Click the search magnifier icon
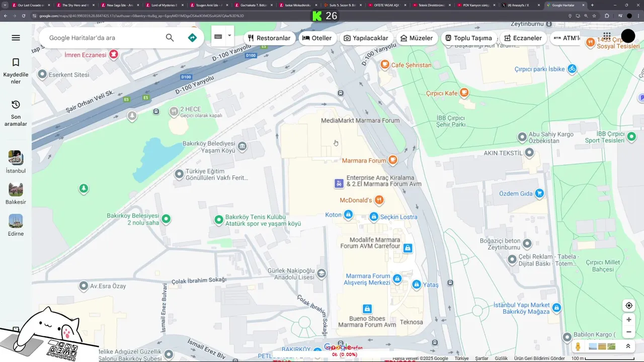 point(170,38)
